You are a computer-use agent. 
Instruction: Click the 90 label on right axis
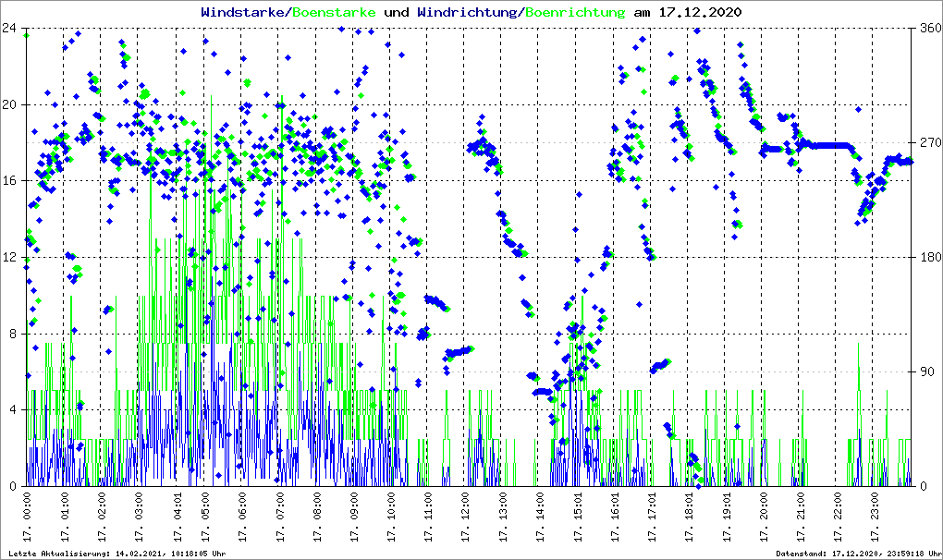[x=925, y=372]
